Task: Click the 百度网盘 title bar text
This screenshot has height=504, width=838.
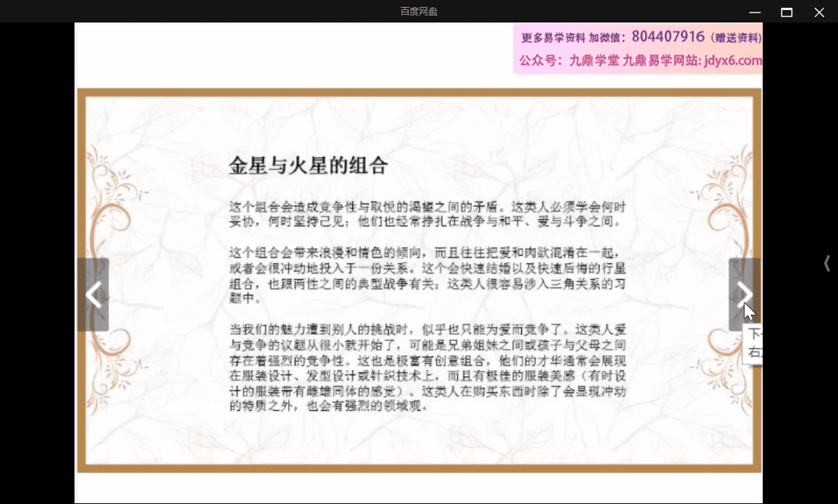Action: (419, 12)
